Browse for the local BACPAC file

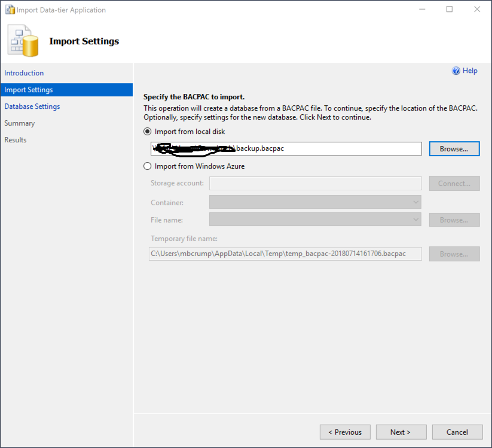(454, 148)
